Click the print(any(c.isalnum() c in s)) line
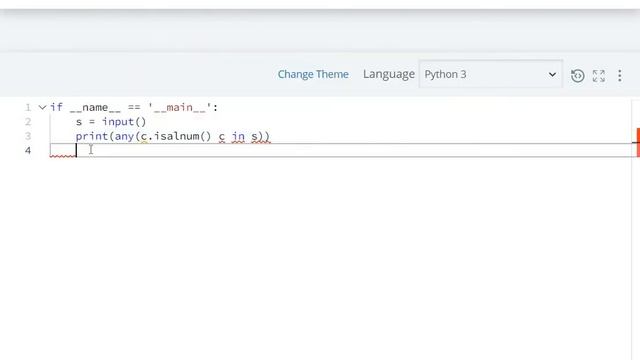This screenshot has height=360, width=640. click(173, 136)
